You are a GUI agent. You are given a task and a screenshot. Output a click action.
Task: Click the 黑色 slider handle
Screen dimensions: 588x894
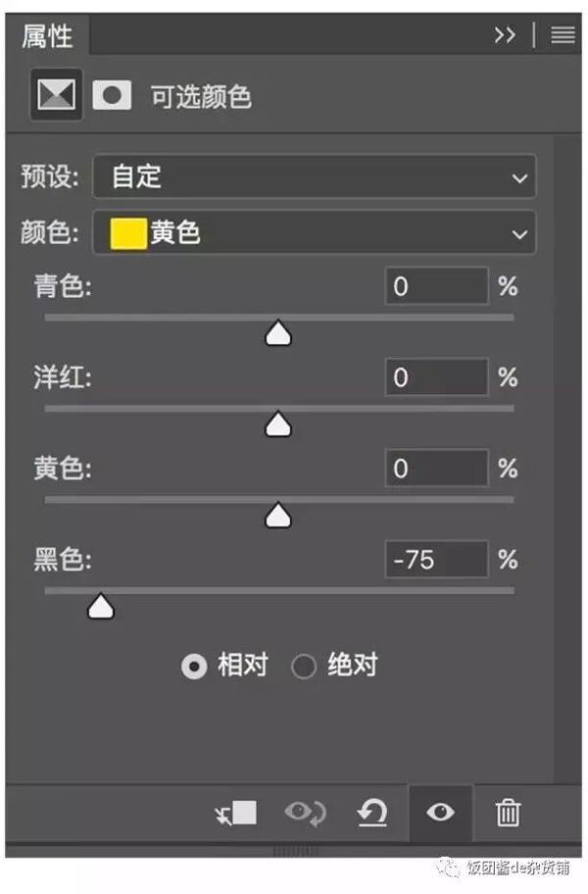tap(101, 606)
